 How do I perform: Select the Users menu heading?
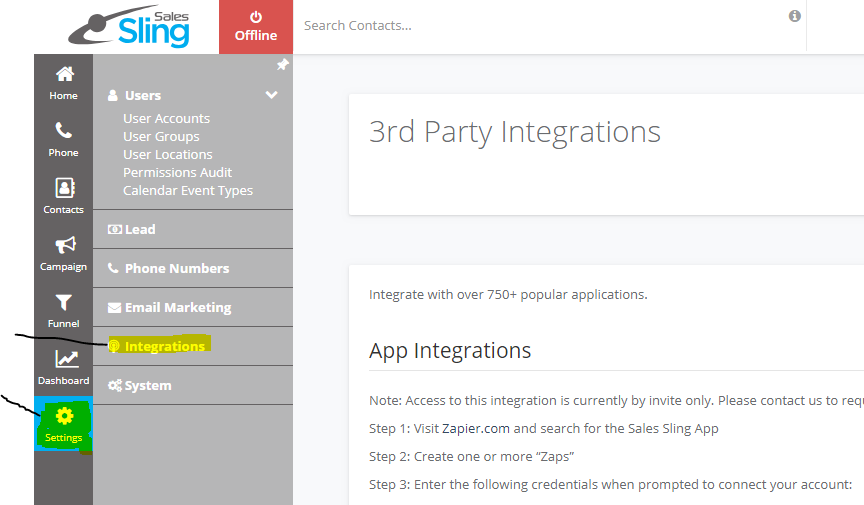[143, 95]
